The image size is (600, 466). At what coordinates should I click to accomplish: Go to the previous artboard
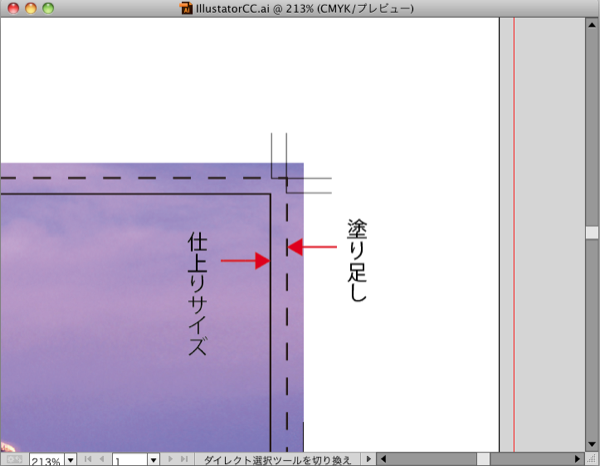(x=100, y=459)
